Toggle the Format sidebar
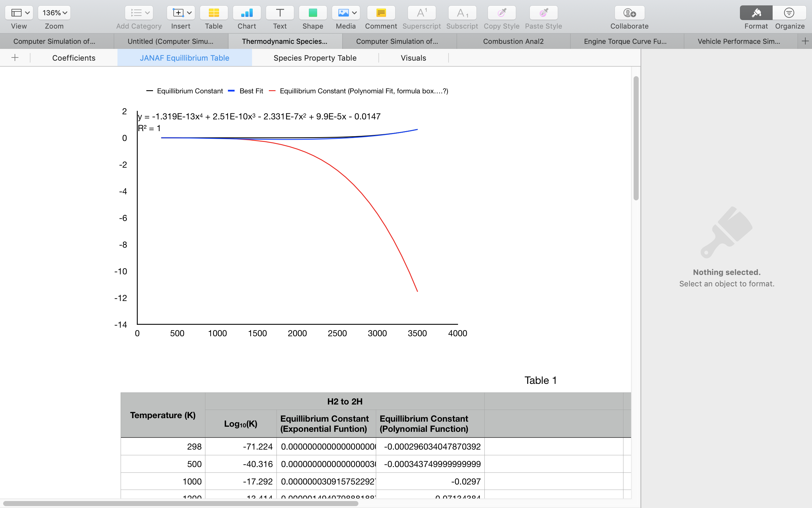 (755, 13)
